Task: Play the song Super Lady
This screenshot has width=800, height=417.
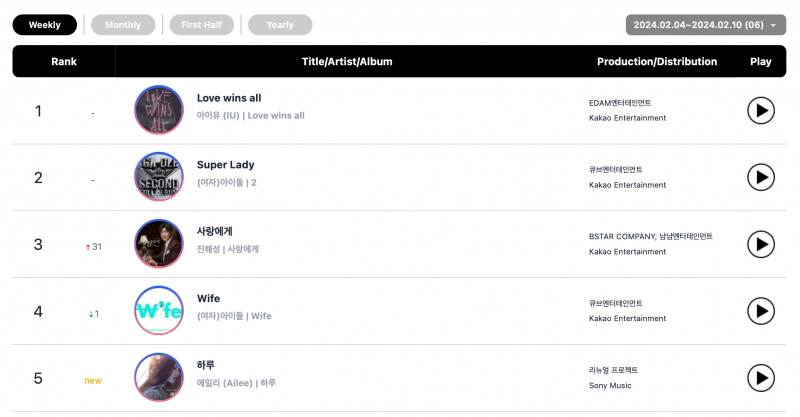Action: pos(761,177)
